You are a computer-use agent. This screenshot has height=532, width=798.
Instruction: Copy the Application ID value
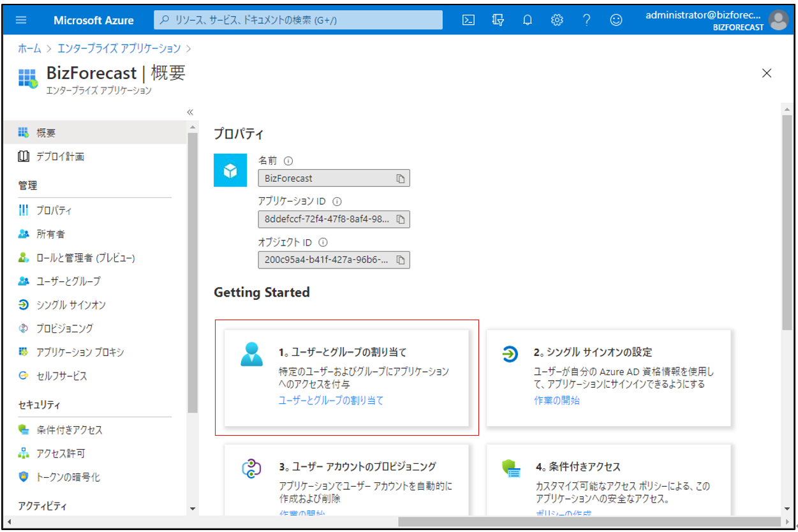point(401,219)
